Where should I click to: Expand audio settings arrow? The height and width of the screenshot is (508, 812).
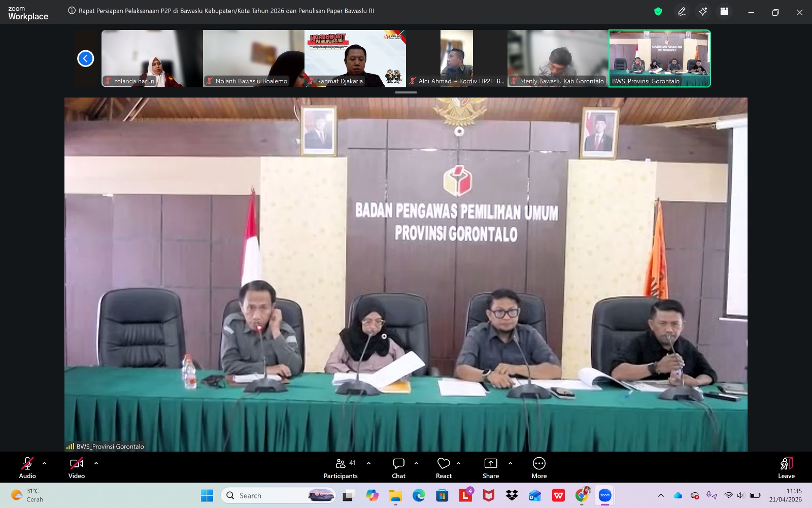(x=45, y=463)
